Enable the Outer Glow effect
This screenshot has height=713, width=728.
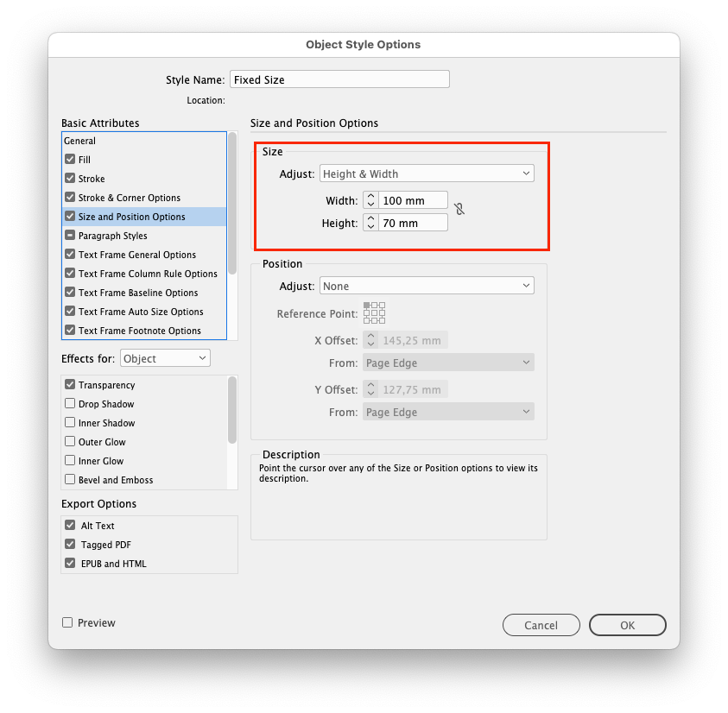[70, 442]
